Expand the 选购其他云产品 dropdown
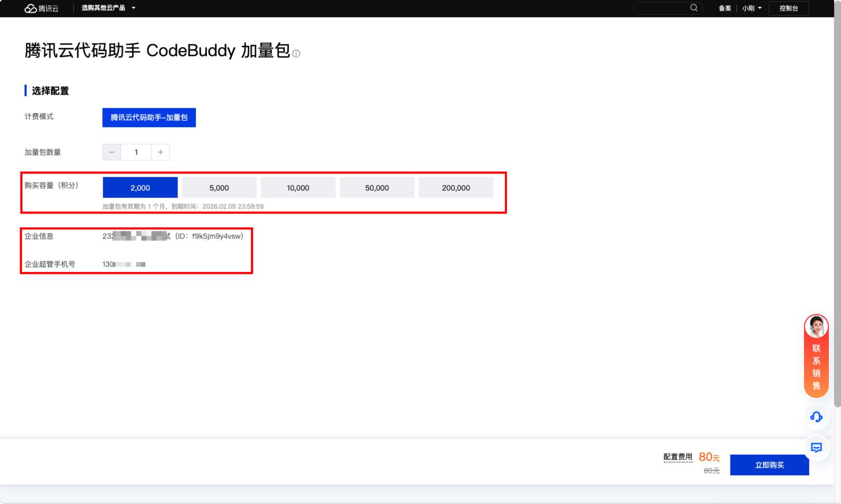The height and width of the screenshot is (504, 841). coord(108,8)
